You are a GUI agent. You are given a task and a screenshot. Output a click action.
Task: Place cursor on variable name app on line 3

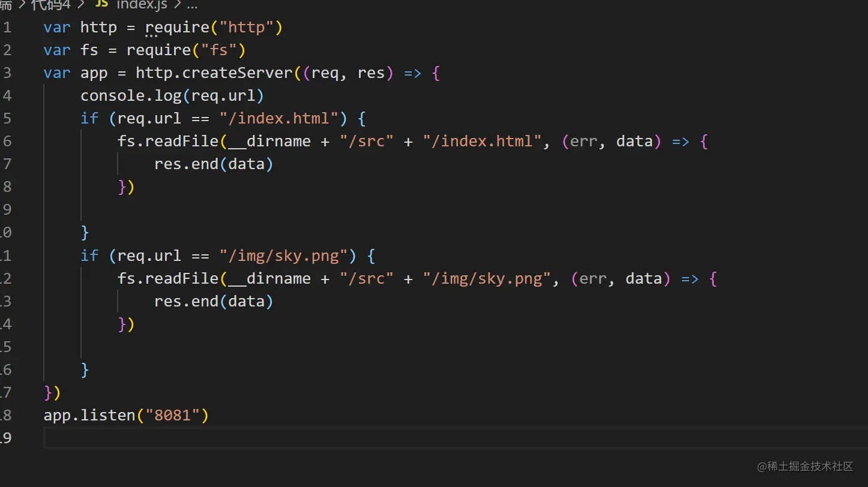pyautogui.click(x=94, y=73)
